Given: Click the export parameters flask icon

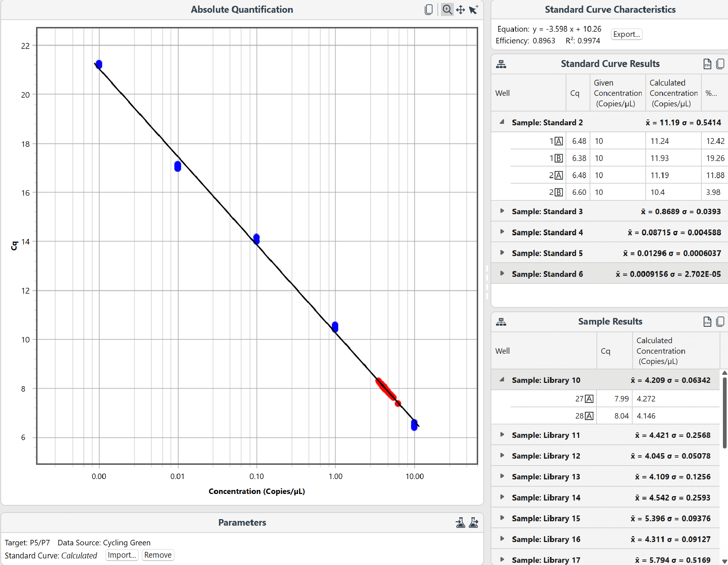Looking at the screenshot, I should click(x=473, y=523).
